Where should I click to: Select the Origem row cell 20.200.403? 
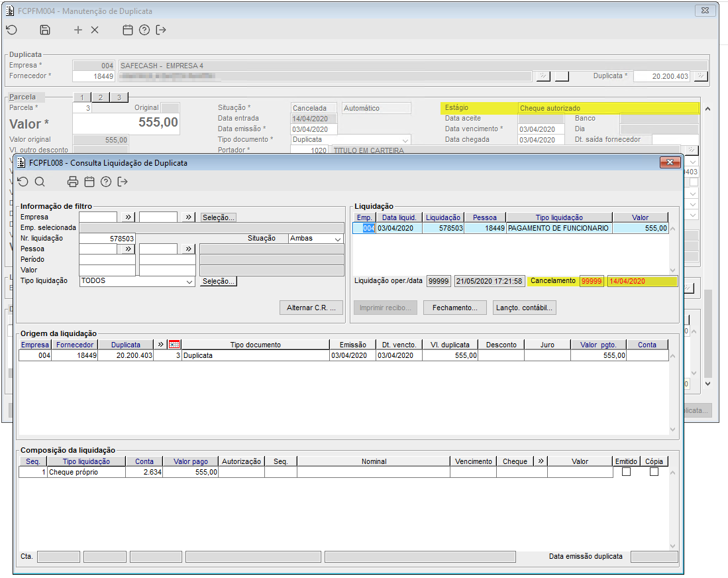click(x=126, y=355)
